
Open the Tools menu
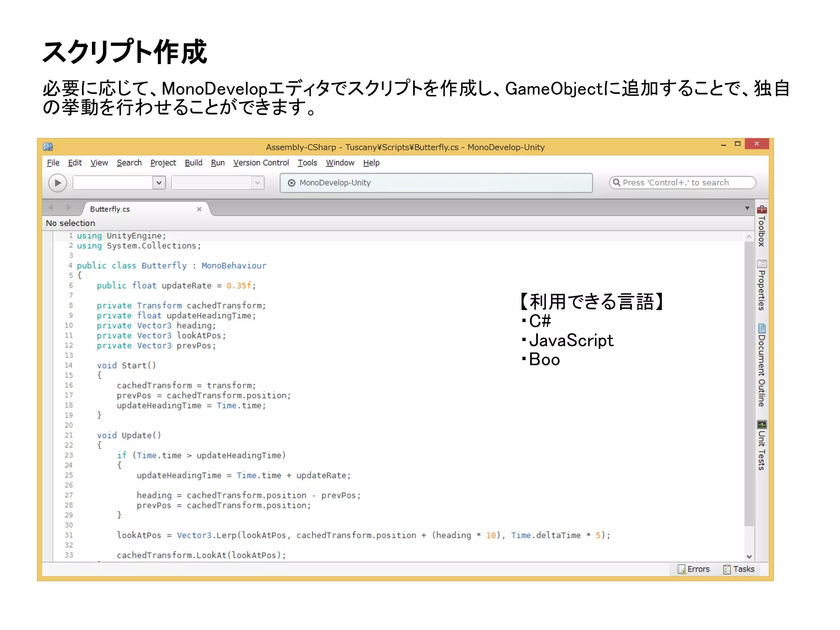click(307, 163)
